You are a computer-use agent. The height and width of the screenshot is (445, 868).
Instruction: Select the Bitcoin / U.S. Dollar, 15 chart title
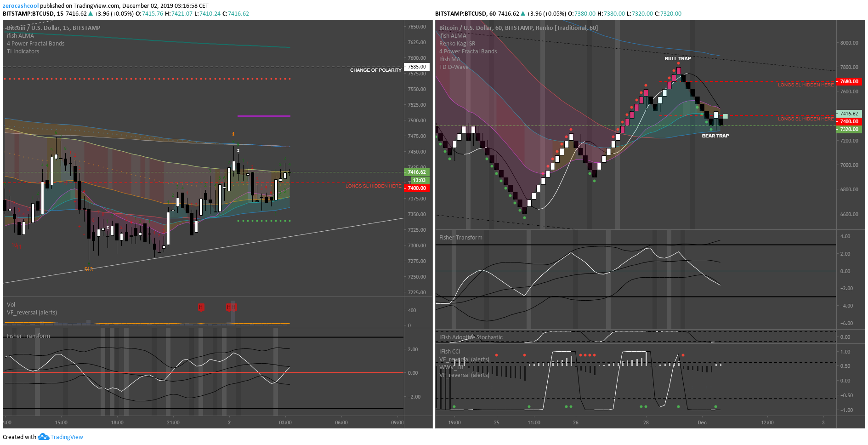[x=54, y=28]
